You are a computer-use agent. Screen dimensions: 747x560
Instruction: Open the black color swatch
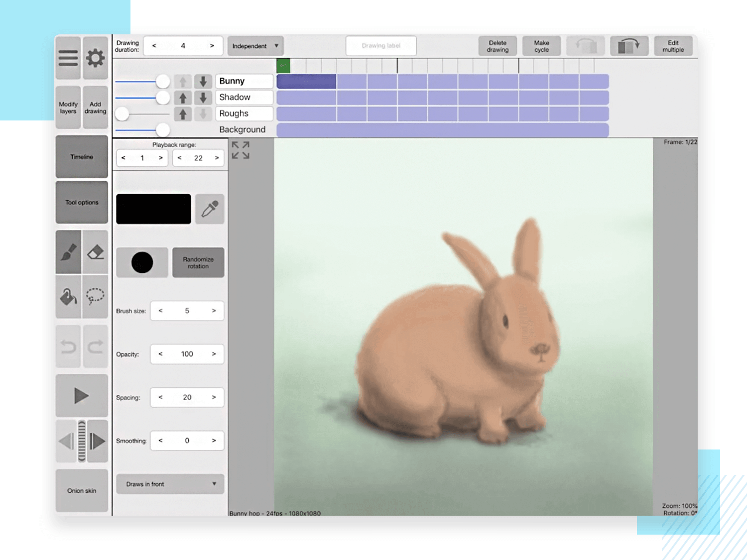coord(153,209)
